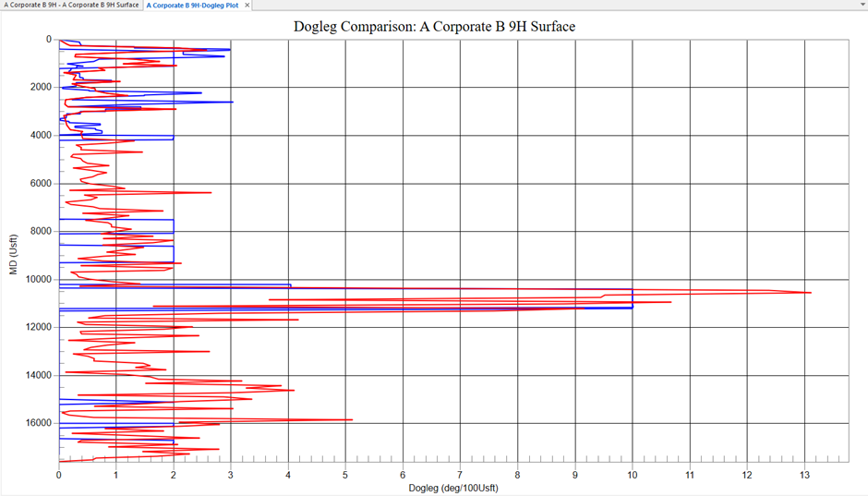Click the 5 tick label on dogleg axis
The width and height of the screenshot is (868, 496).
(x=345, y=475)
